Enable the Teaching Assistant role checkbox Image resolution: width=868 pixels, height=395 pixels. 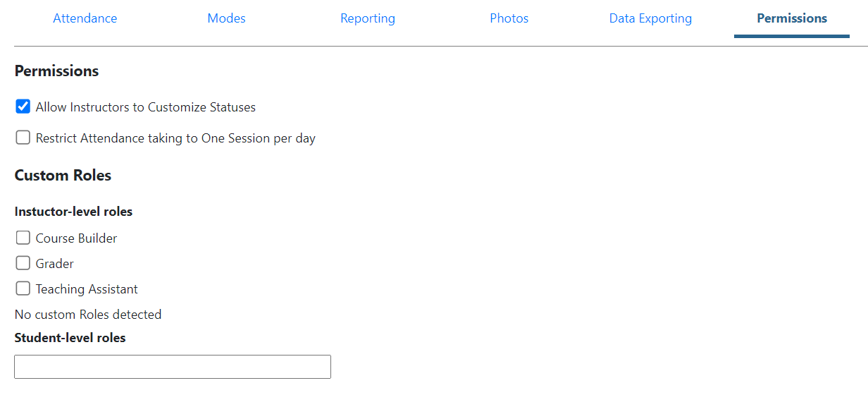click(x=23, y=289)
